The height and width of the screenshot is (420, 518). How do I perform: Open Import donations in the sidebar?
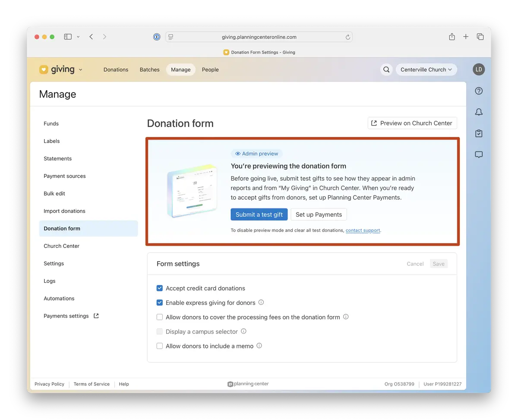tap(88, 211)
